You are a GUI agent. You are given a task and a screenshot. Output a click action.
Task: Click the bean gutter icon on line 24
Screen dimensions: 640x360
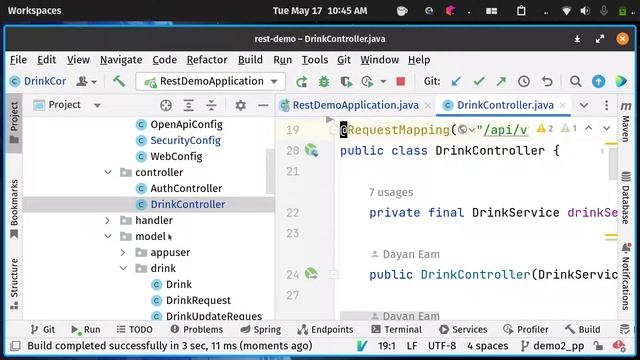[311, 273]
